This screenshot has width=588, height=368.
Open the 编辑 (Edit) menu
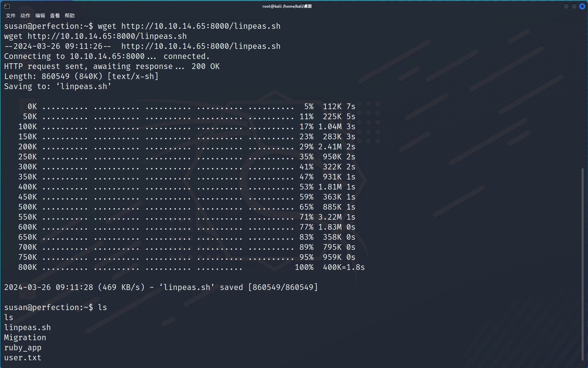click(40, 16)
